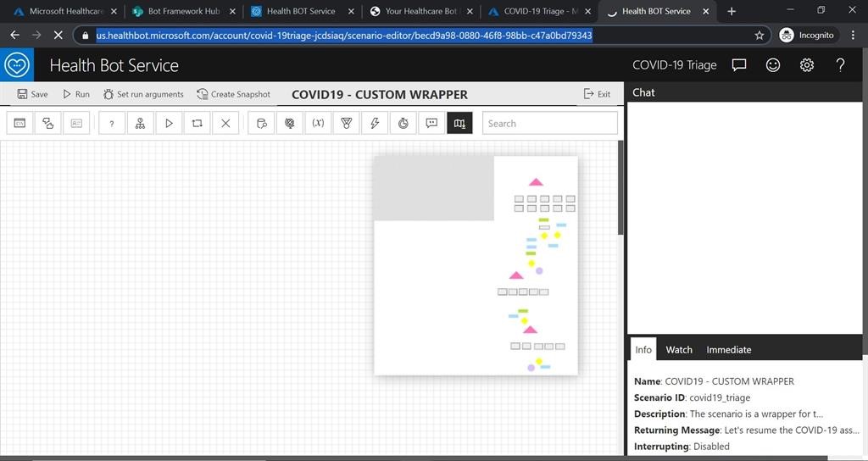The width and height of the screenshot is (868, 461).
Task: Run the scenario
Action: click(x=75, y=94)
